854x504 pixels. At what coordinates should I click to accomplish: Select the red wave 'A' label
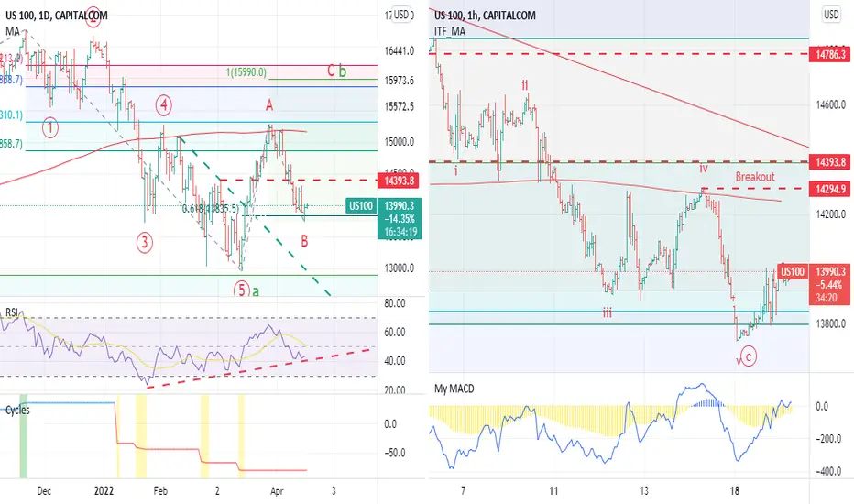[x=269, y=105]
